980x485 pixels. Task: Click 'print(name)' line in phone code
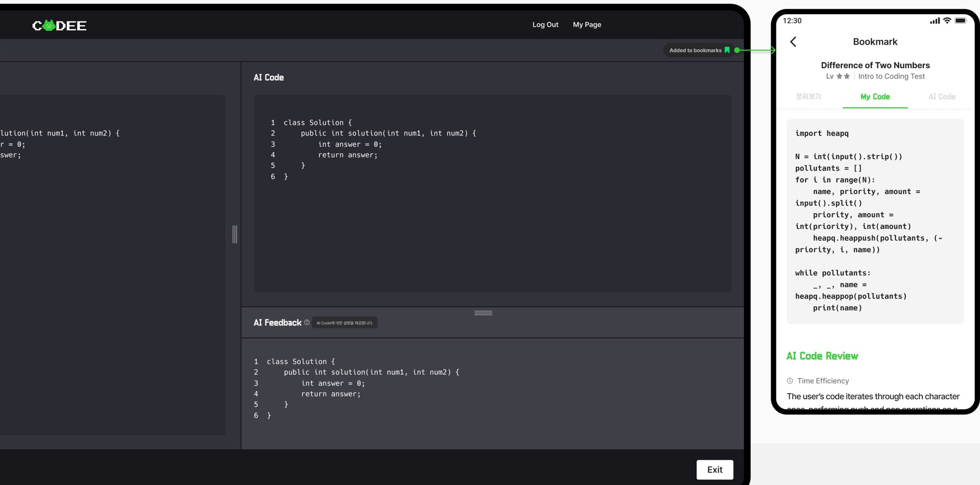click(x=837, y=308)
